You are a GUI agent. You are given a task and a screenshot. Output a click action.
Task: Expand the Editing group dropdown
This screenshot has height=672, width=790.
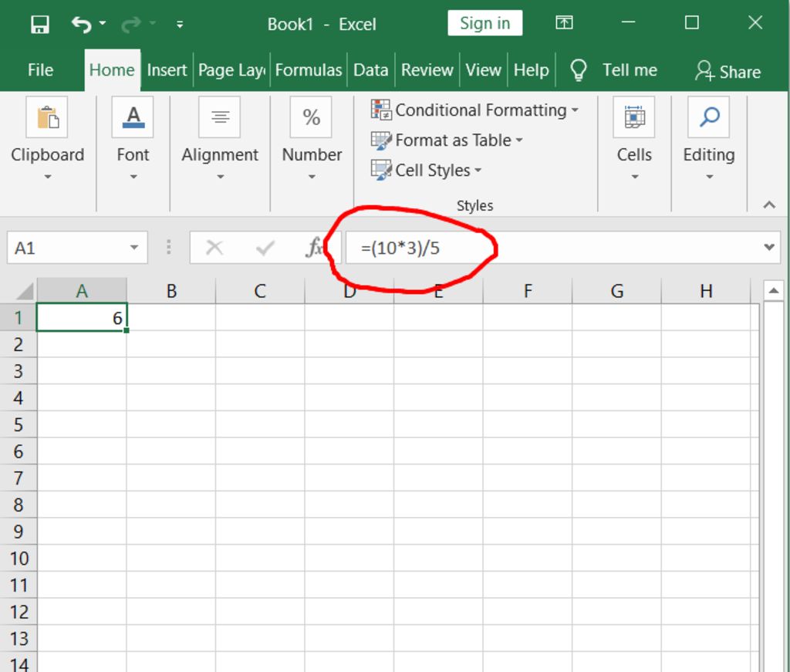pos(710,177)
